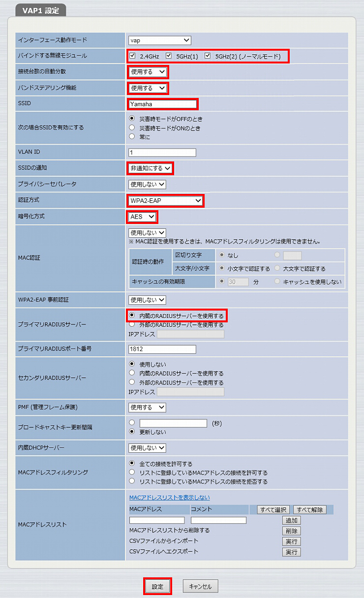This screenshot has height=598, width=364.
Task: Open the 暗号化方式 dropdown showing AES
Action: 143,217
